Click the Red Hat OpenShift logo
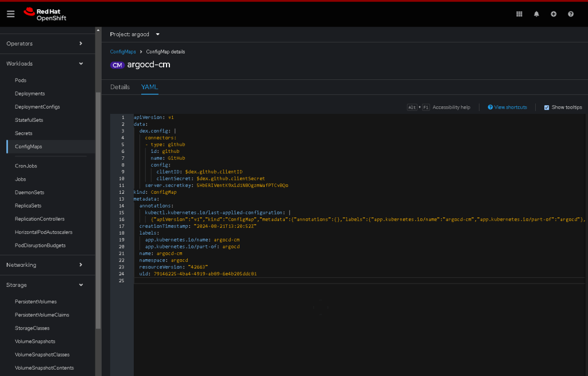 pos(45,14)
